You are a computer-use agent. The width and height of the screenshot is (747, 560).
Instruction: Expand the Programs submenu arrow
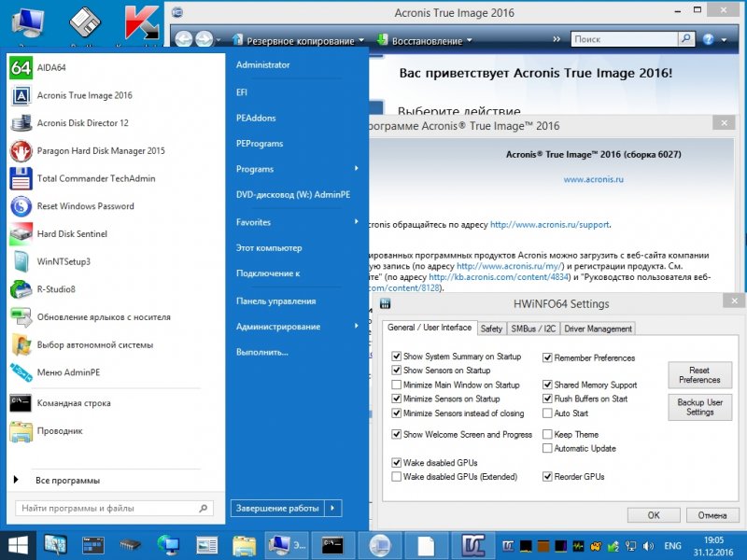coord(357,169)
